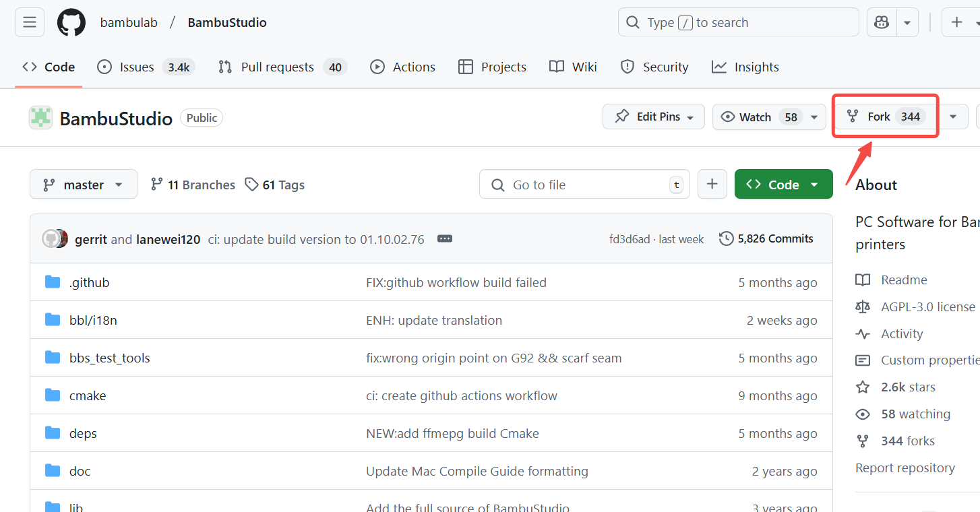Open the hamburger navigation menu

pos(30,22)
